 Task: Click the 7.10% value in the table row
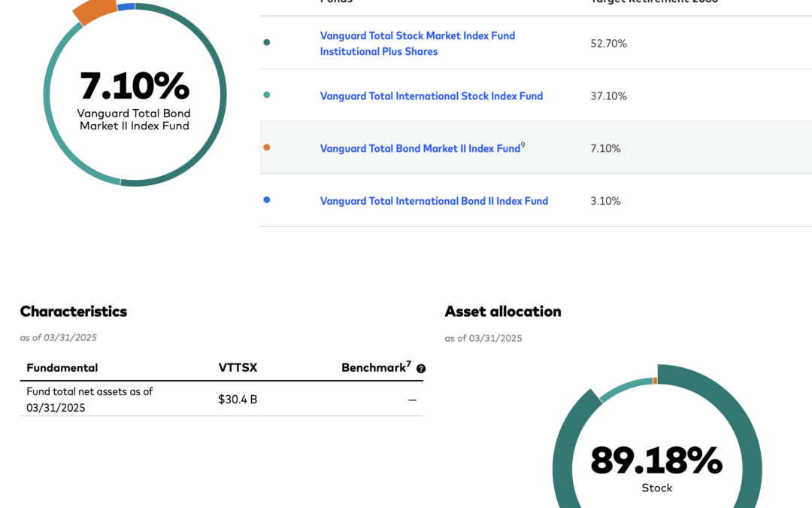(605, 149)
